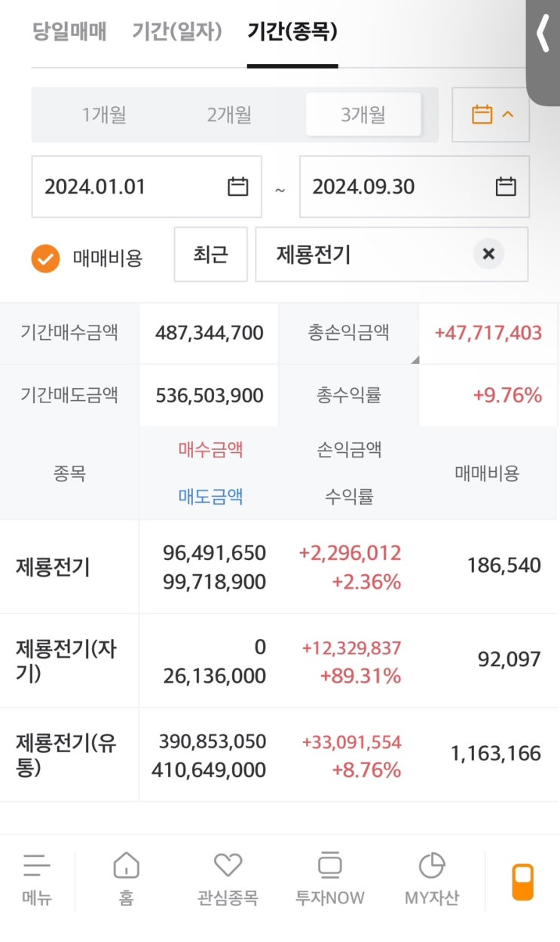Viewport: 560px width, 942px height.
Task: Select the 1개월 period option
Action: pyautogui.click(x=104, y=115)
